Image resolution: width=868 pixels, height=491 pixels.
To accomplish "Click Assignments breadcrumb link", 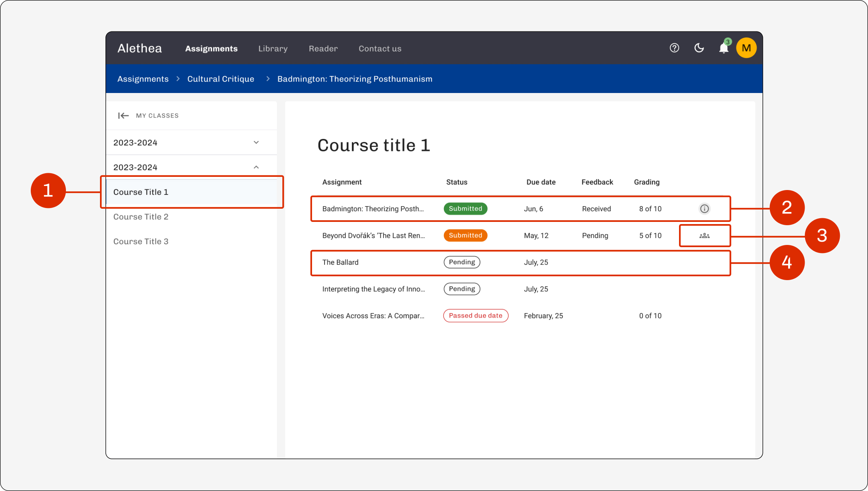I will click(x=143, y=79).
